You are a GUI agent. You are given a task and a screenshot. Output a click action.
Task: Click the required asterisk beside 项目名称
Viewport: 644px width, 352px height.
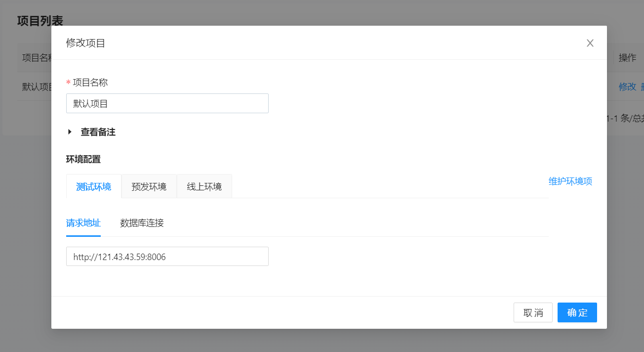[x=69, y=83]
